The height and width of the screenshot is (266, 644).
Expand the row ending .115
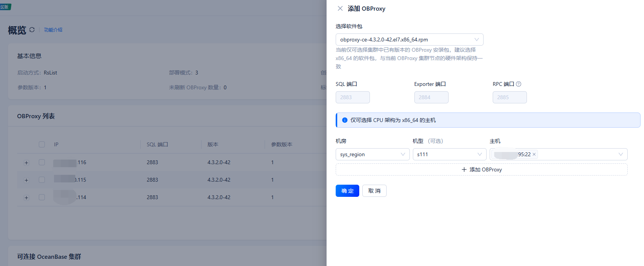coord(26,180)
